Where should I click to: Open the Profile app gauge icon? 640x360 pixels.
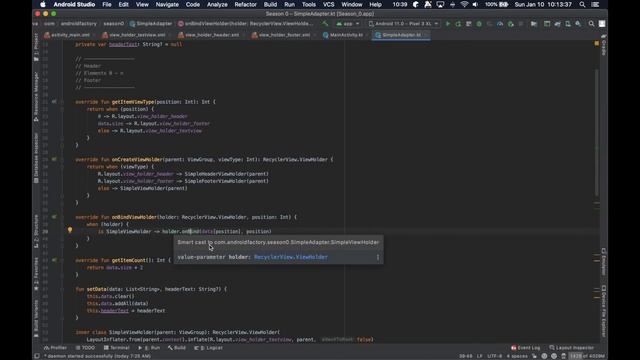click(x=500, y=24)
